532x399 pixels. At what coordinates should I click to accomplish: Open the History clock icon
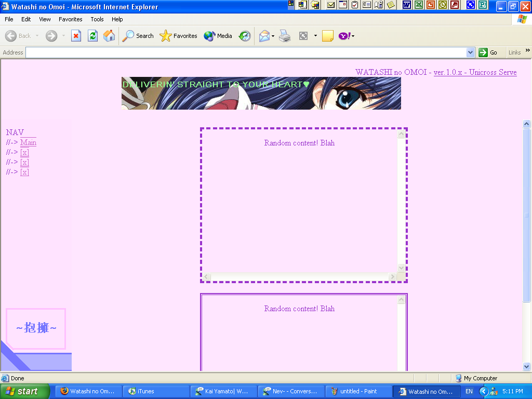245,36
